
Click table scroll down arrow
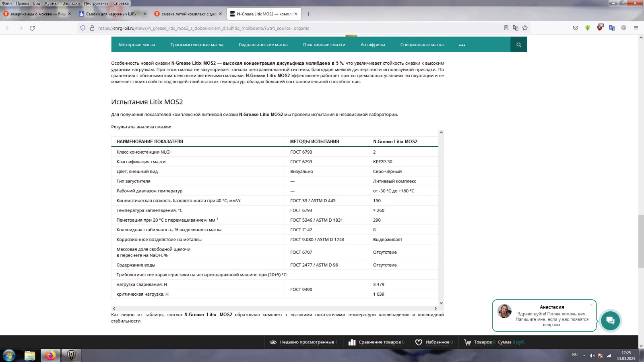tap(441, 303)
